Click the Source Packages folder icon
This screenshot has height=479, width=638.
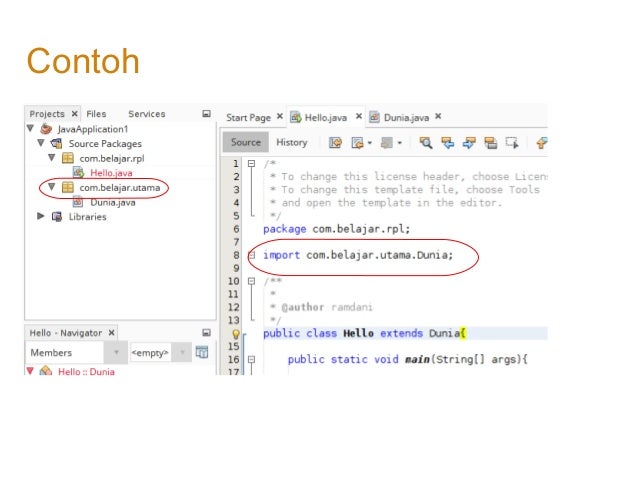57,143
